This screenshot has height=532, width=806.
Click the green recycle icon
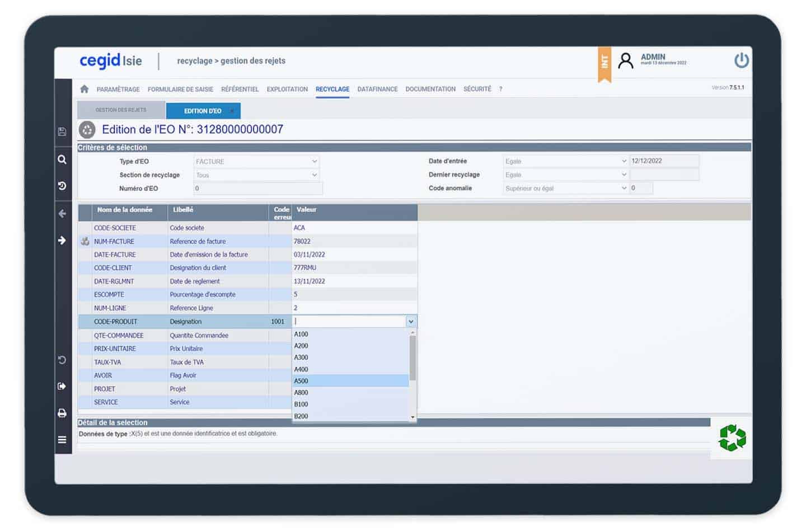[732, 437]
